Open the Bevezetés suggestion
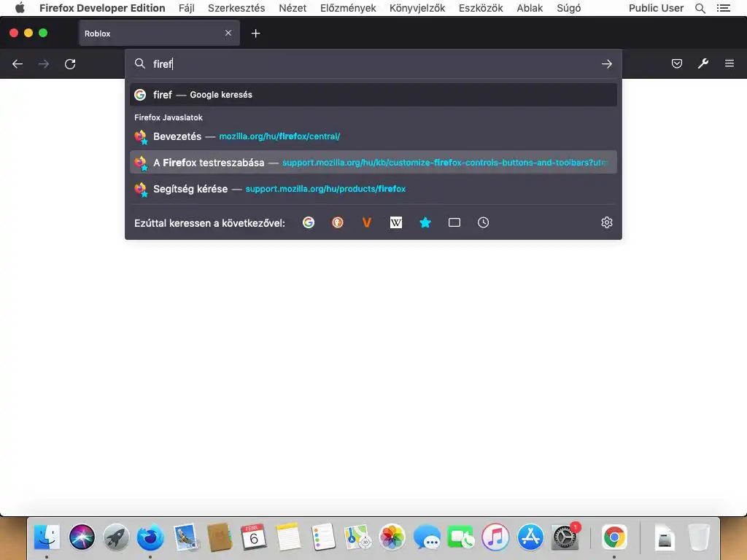This screenshot has width=747, height=560. coord(373,136)
